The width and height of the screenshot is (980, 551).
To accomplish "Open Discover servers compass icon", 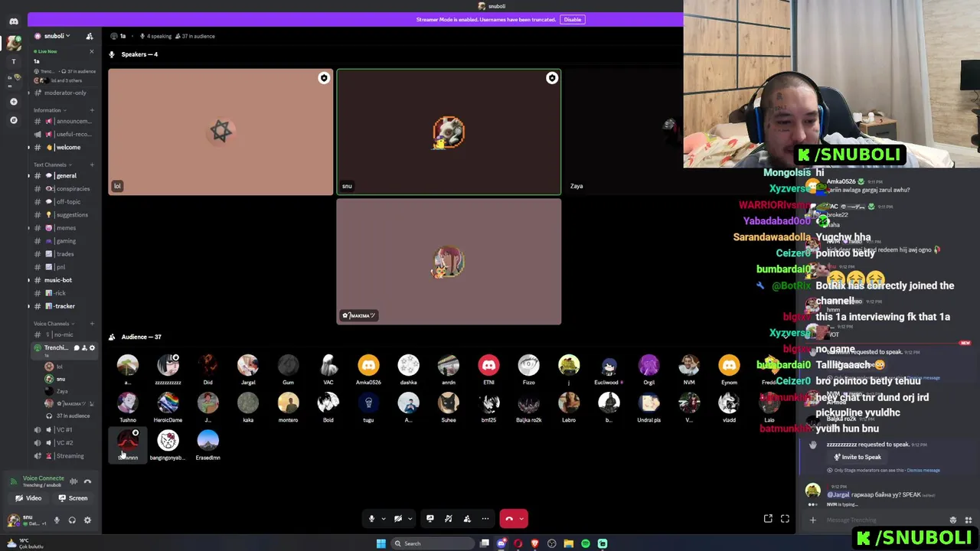I will [13, 120].
